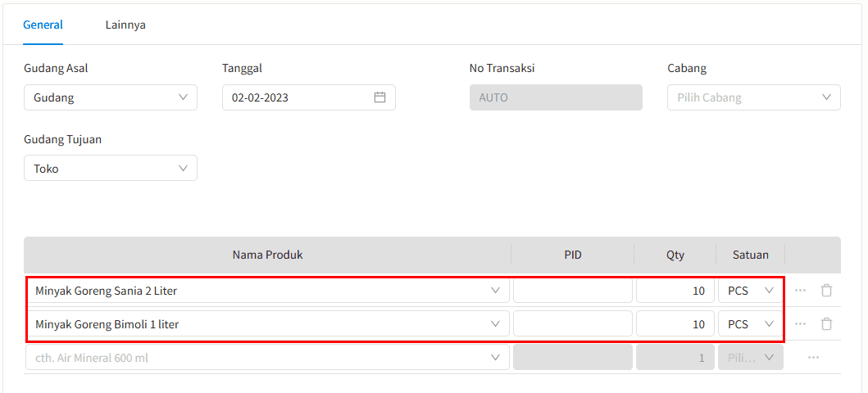
Task: Open the PCS unit dropdown for Bimoli row
Action: (x=751, y=324)
